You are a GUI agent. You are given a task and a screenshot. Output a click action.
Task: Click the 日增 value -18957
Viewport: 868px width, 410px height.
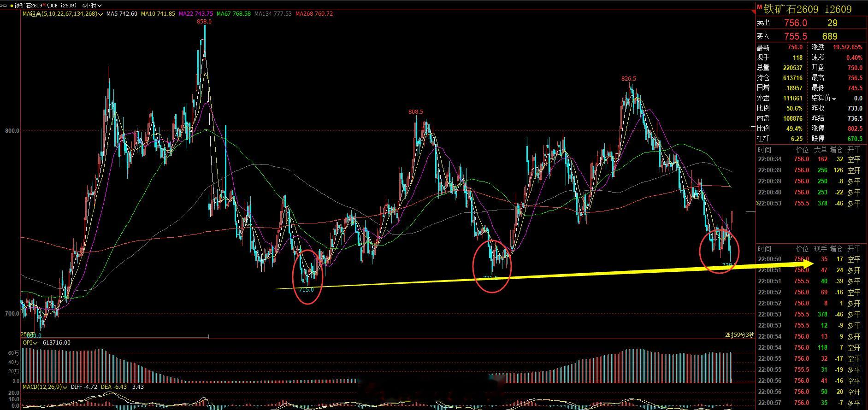(793, 88)
